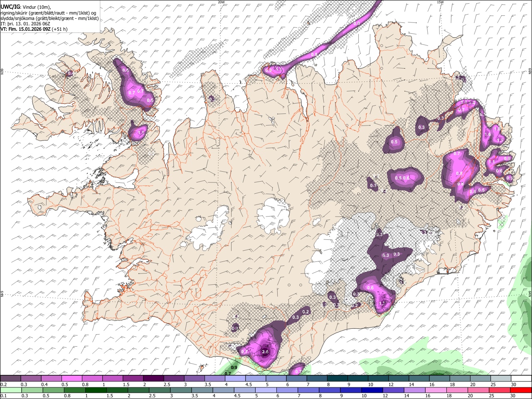The width and height of the screenshot is (532, 399).
Task: Pick the darkest purple snow swatch between 2 and 2.5
Action: pos(153,378)
